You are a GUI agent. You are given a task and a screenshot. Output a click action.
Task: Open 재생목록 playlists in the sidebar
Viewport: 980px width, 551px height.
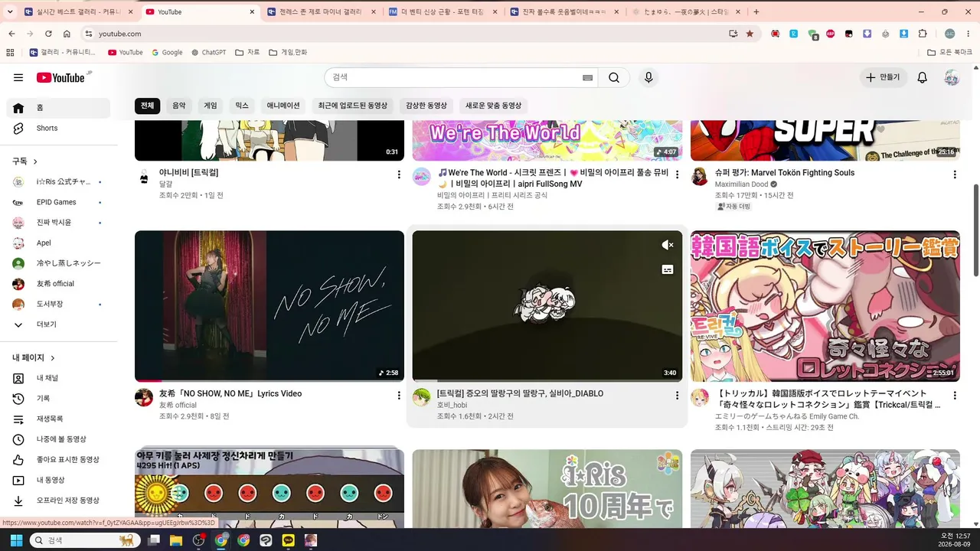point(58,419)
